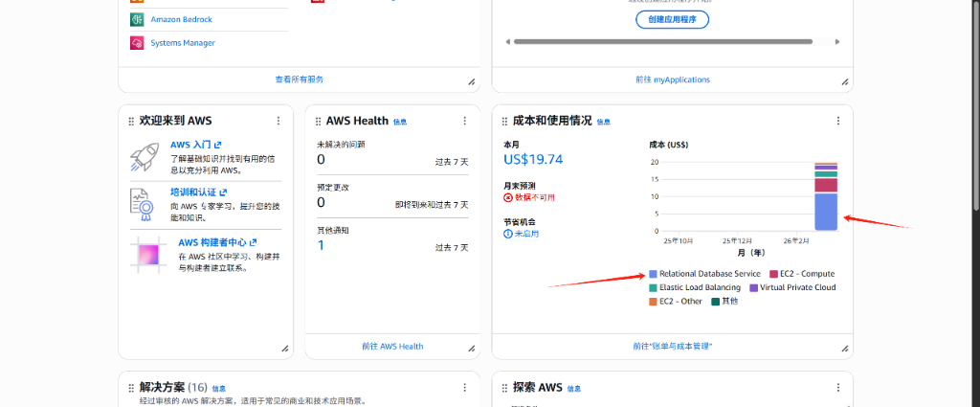Click the US$19.74 monthly cost value
Screen dimensions: 980x407
pos(533,159)
